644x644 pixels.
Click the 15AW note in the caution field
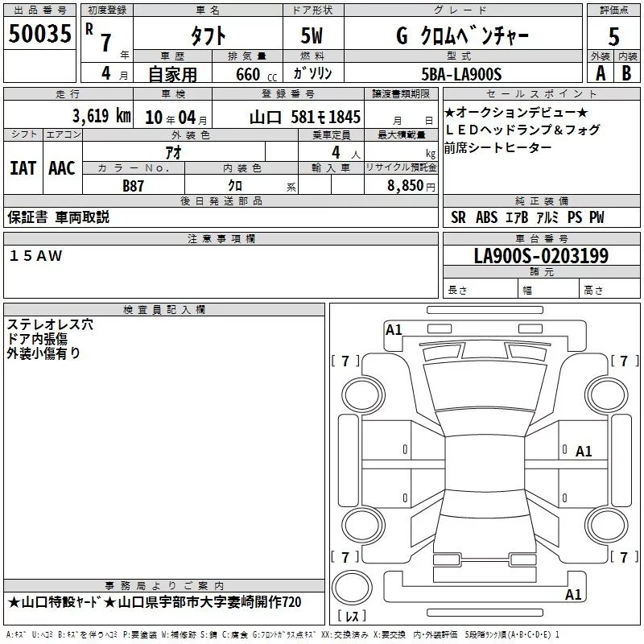tap(35, 255)
